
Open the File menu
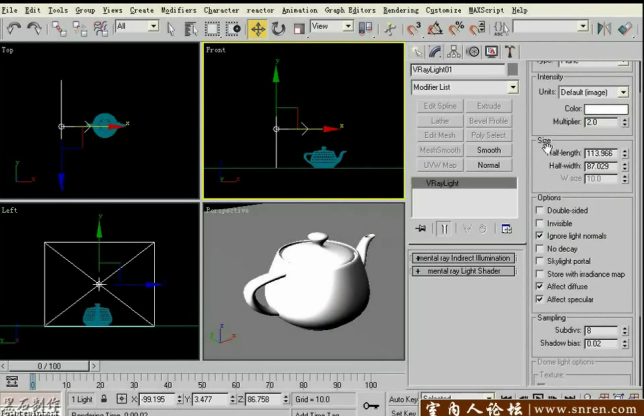[9, 10]
